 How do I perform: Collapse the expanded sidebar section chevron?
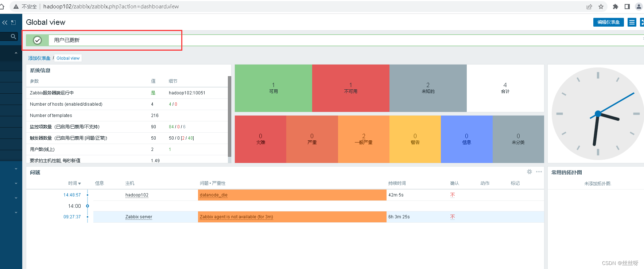16,53
